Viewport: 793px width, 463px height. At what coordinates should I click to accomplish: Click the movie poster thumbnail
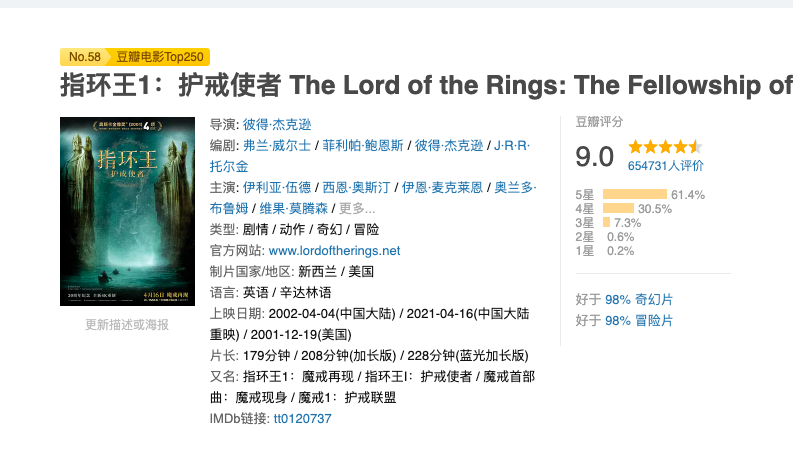[127, 211]
